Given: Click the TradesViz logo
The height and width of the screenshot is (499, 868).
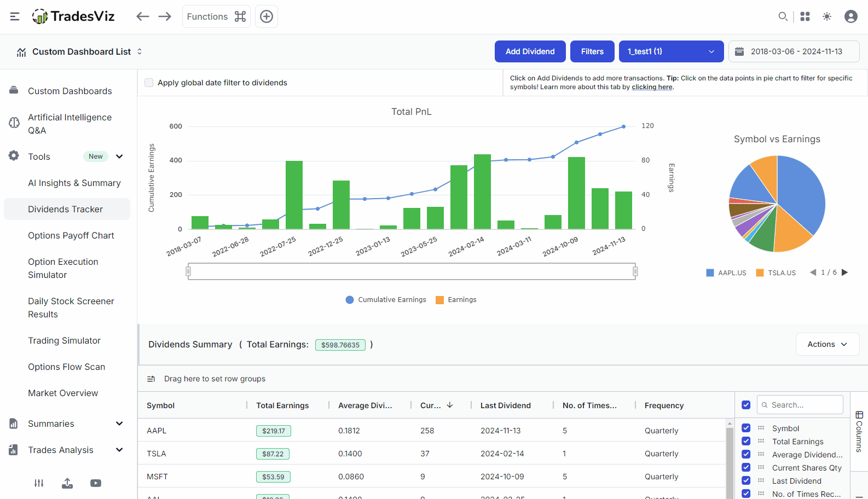Looking at the screenshot, I should [x=73, y=16].
